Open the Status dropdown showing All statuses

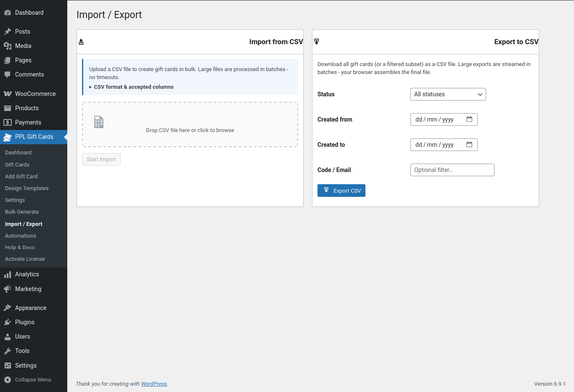point(448,94)
